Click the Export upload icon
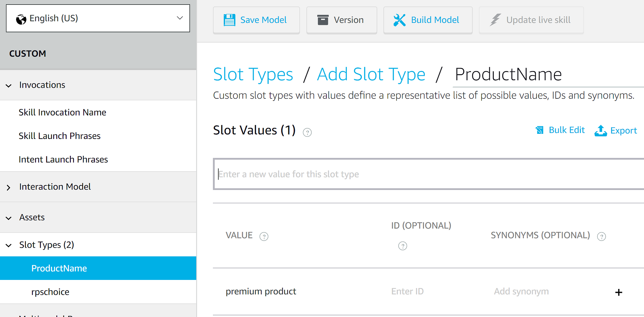Viewport: 644px width, 317px height. [x=601, y=131]
